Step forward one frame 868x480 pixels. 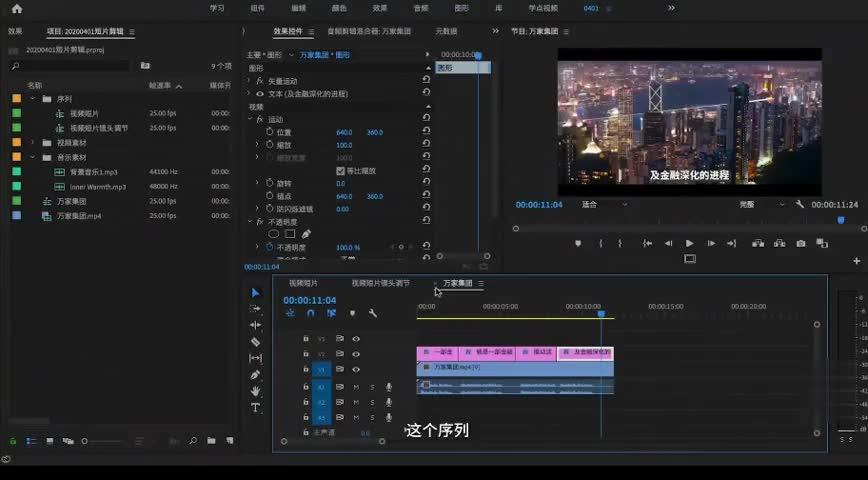[711, 243]
